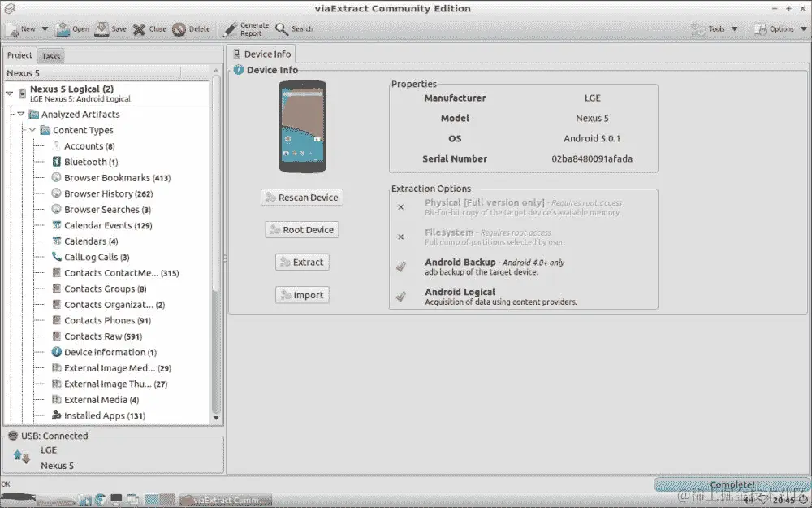812x508 pixels.
Task: Click the Browser Searches globe icon
Action: point(57,209)
